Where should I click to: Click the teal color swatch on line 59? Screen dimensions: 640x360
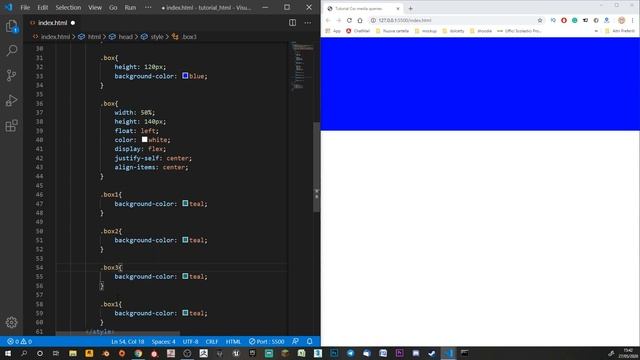185,313
